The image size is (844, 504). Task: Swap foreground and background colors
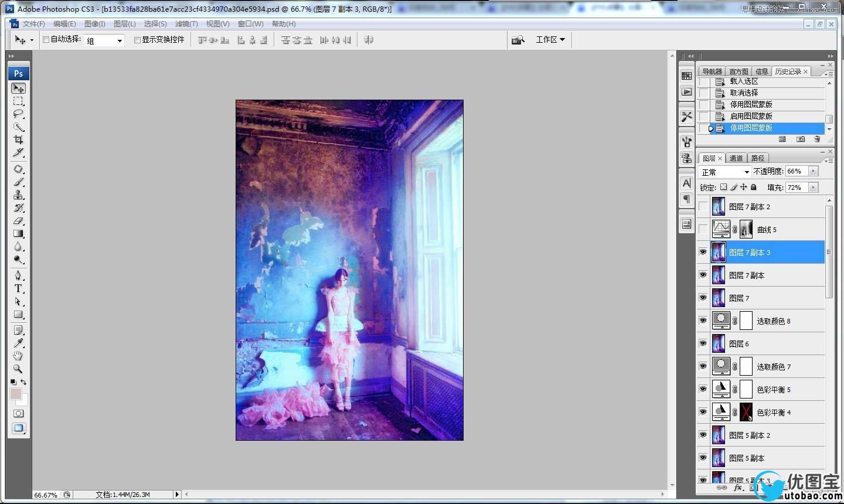[x=23, y=382]
